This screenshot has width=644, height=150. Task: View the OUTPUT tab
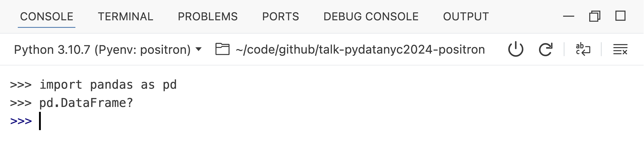click(466, 17)
